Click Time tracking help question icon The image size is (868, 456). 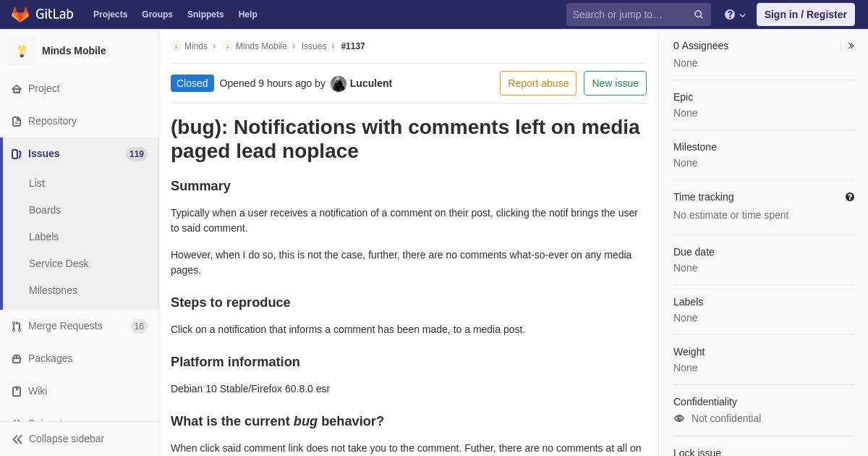[x=850, y=197]
